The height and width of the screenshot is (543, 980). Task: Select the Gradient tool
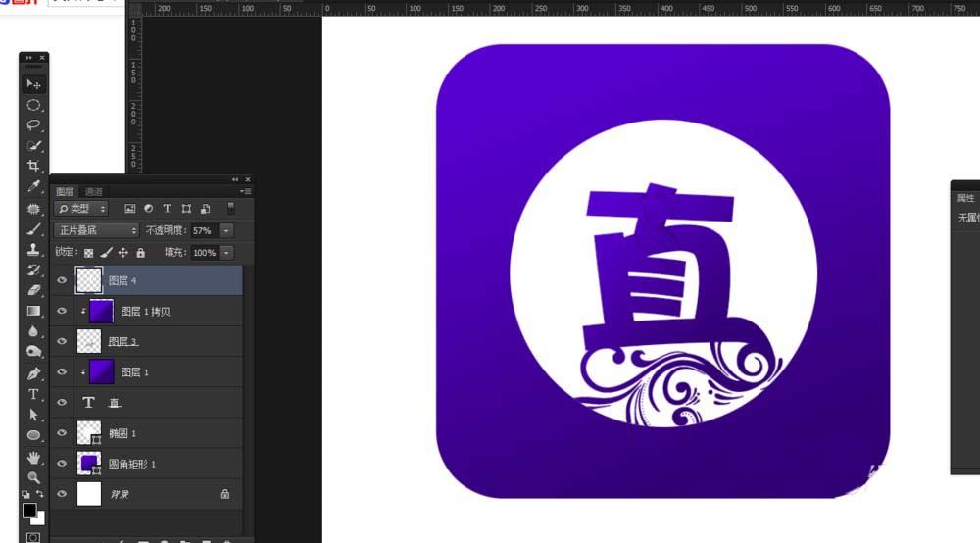[33, 311]
